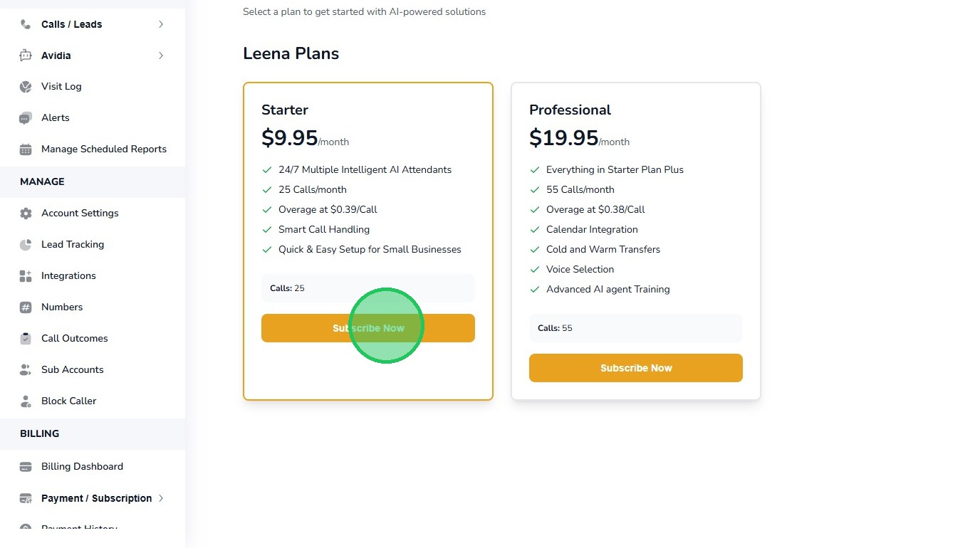This screenshot has width=980, height=548.
Task: Open Billing Dashboard in sidebar
Action: 82,467
